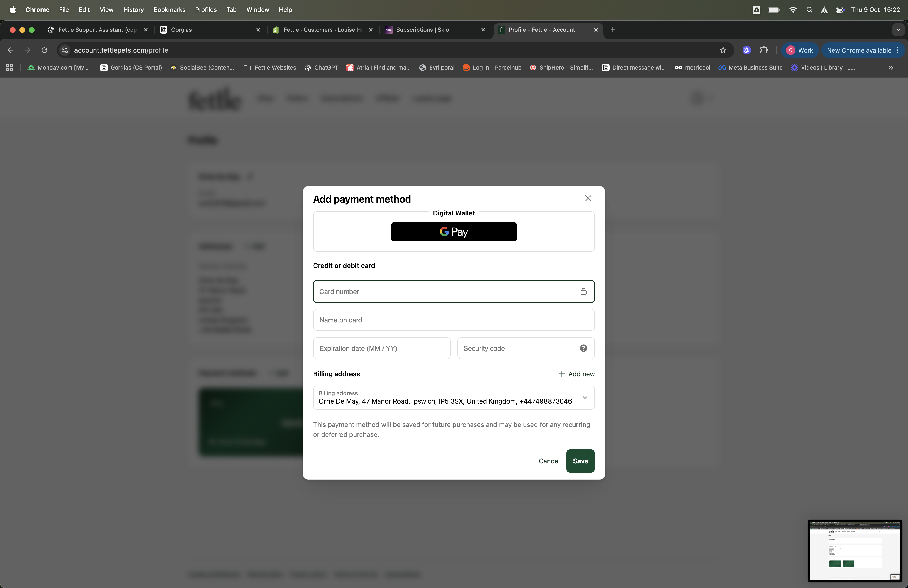Click site information icon in address bar
Viewport: 908px width, 588px height.
coord(65,50)
